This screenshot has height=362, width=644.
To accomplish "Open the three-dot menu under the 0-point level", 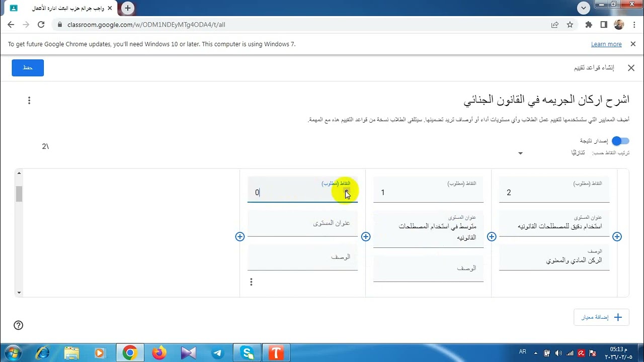I will 251,282.
